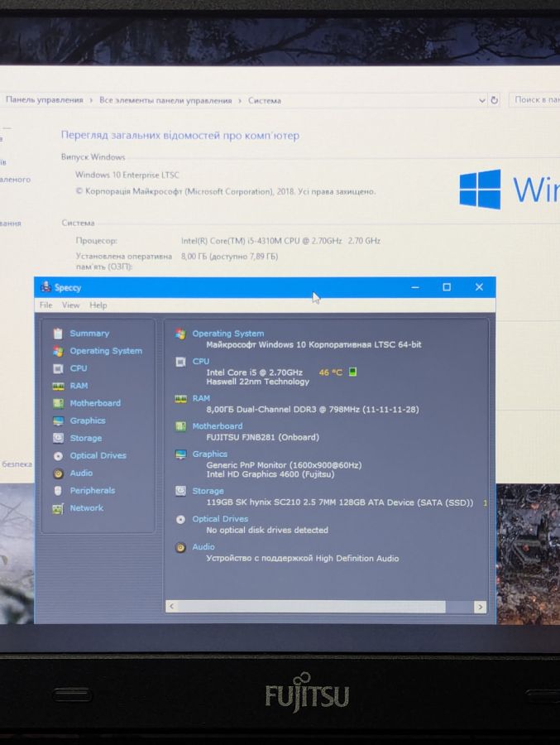Select Network in Speccy sidebar
The height and width of the screenshot is (745, 560).
click(x=87, y=508)
